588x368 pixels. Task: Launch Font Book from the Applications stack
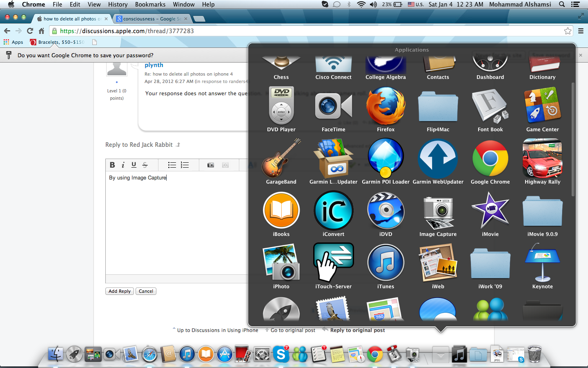coord(490,106)
